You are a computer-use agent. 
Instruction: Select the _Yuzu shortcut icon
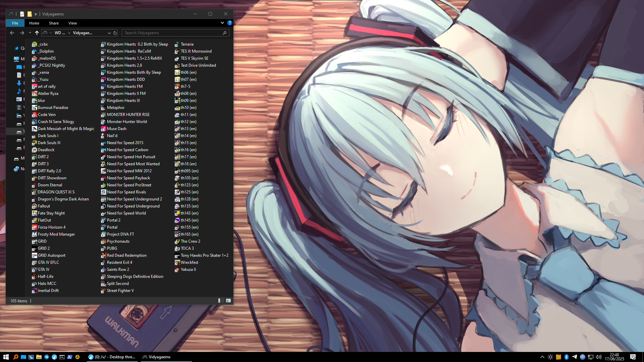(34, 79)
